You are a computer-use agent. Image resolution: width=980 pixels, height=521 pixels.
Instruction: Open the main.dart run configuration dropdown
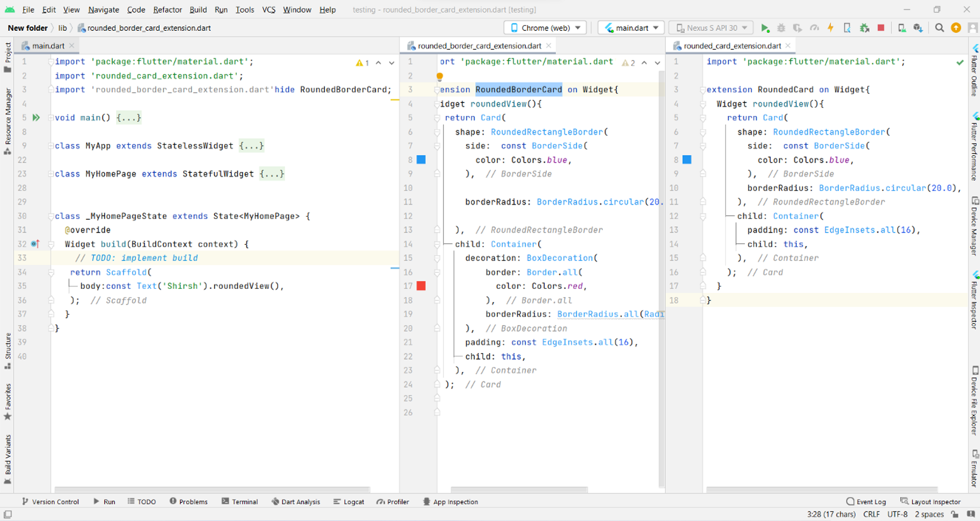coord(631,28)
